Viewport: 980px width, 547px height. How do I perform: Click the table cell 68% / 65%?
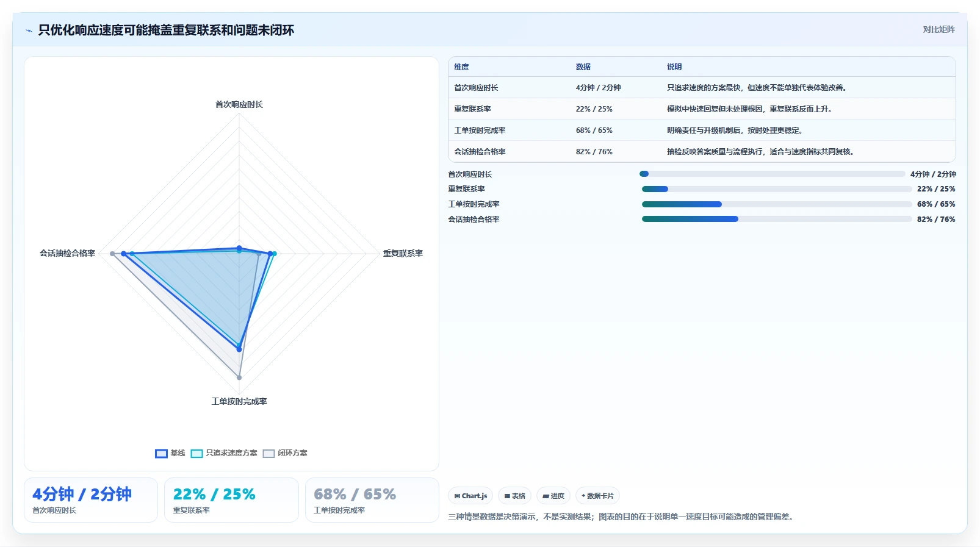(x=594, y=130)
